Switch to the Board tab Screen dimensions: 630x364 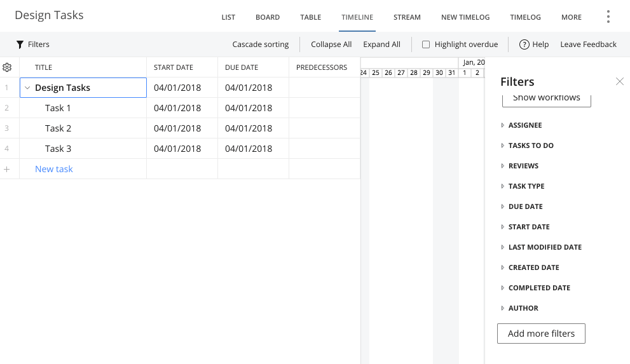coord(268,17)
